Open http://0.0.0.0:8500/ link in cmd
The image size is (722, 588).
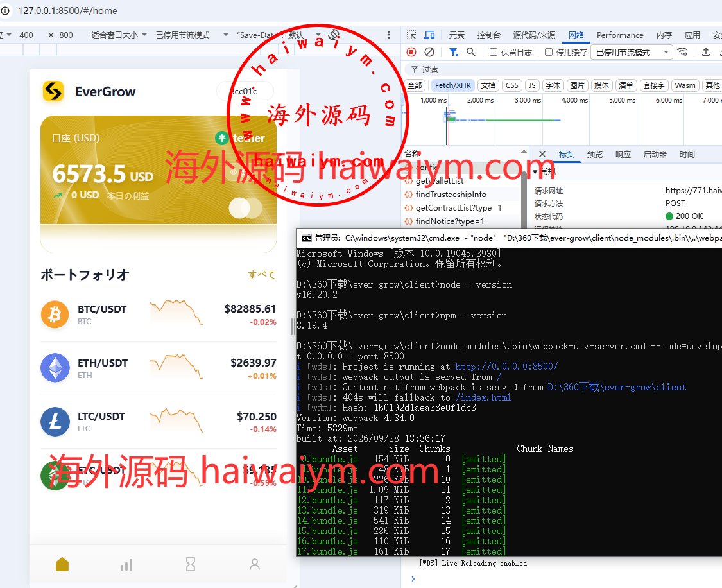click(x=506, y=367)
